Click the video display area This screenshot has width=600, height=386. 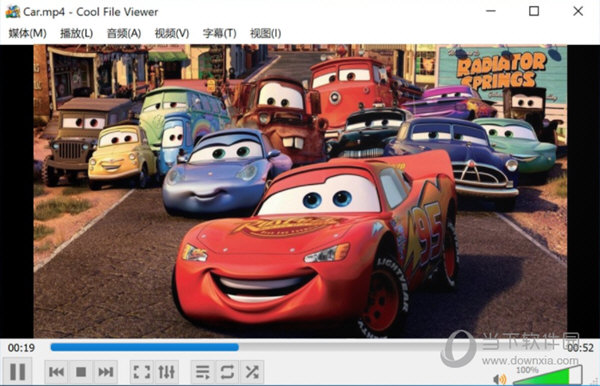coord(300,191)
